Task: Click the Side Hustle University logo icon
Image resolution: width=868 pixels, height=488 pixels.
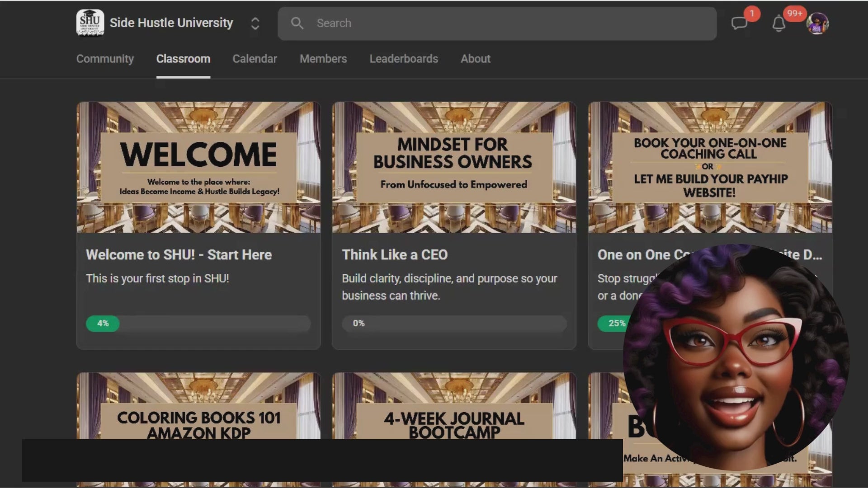Action: point(90,23)
